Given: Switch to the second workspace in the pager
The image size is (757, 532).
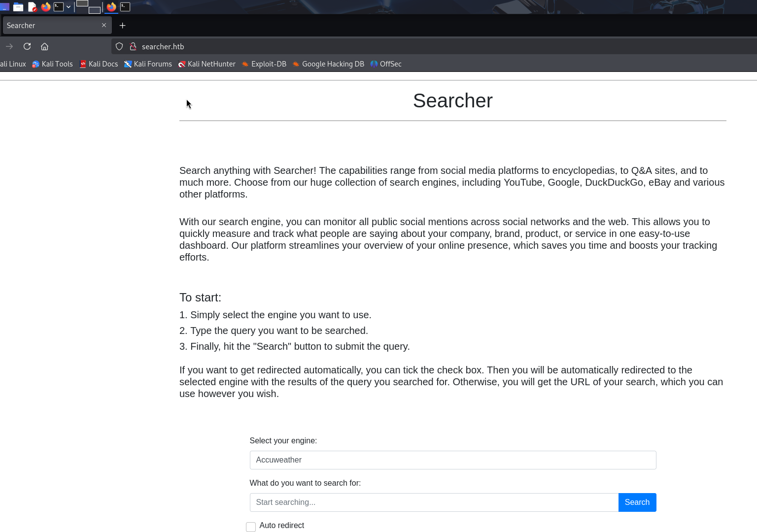Looking at the screenshot, I should (x=95, y=10).
